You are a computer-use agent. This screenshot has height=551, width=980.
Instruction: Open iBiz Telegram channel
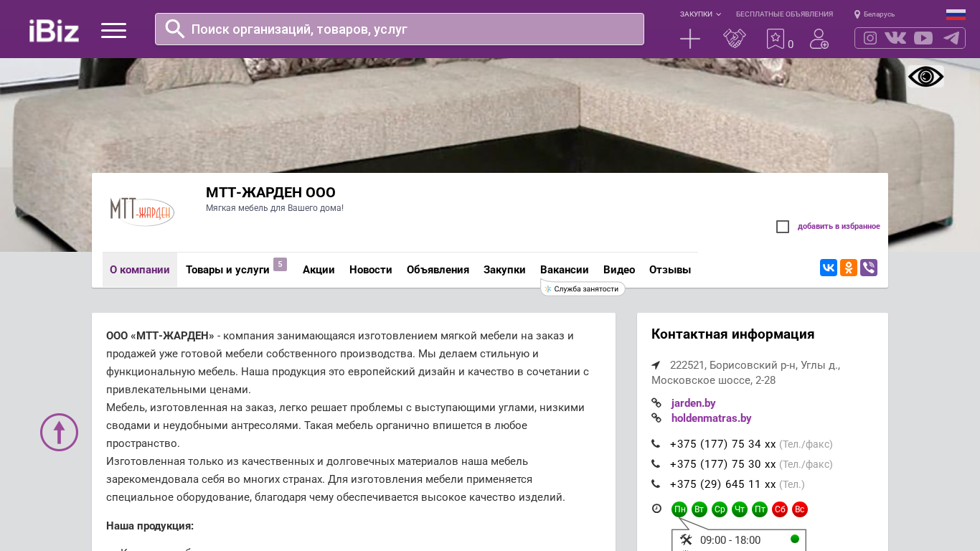click(951, 38)
